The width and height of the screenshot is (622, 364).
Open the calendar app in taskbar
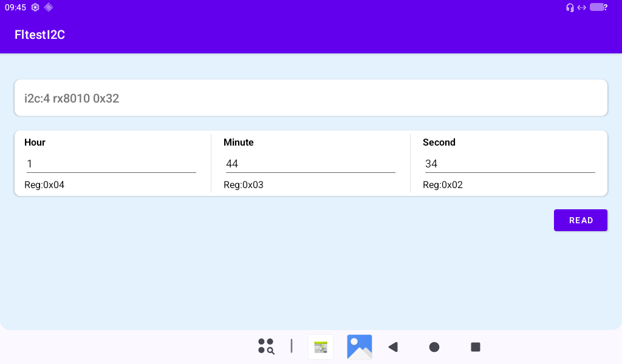(321, 347)
